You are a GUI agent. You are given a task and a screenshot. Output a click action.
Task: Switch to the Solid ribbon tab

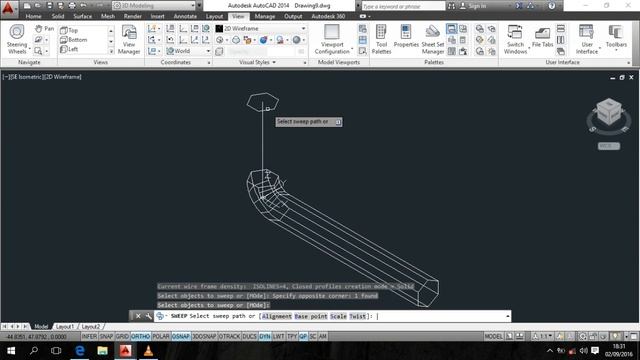pos(58,16)
